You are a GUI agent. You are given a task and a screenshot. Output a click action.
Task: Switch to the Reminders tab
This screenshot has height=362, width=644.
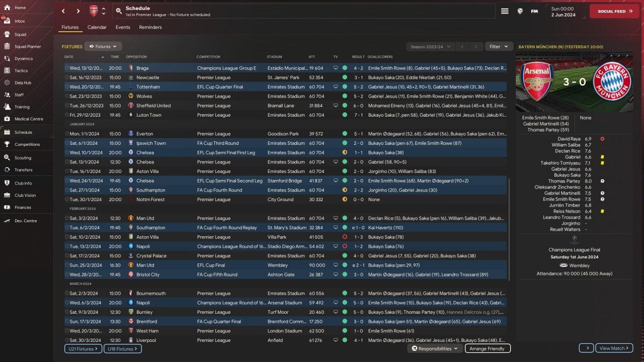coord(150,27)
